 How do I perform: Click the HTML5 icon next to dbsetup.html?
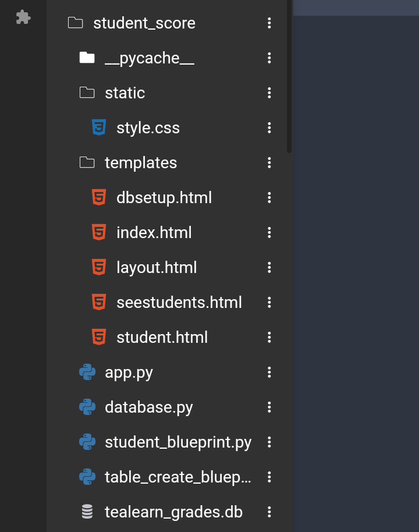(x=99, y=197)
